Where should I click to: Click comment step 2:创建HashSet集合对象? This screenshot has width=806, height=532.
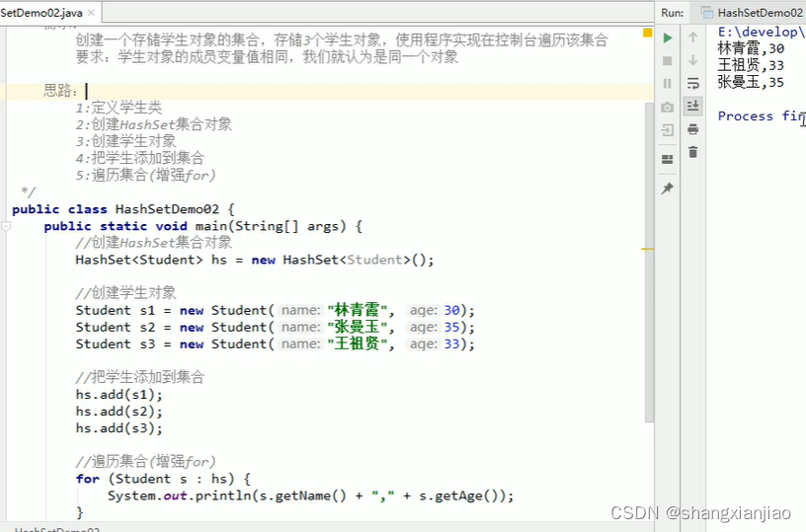click(154, 124)
